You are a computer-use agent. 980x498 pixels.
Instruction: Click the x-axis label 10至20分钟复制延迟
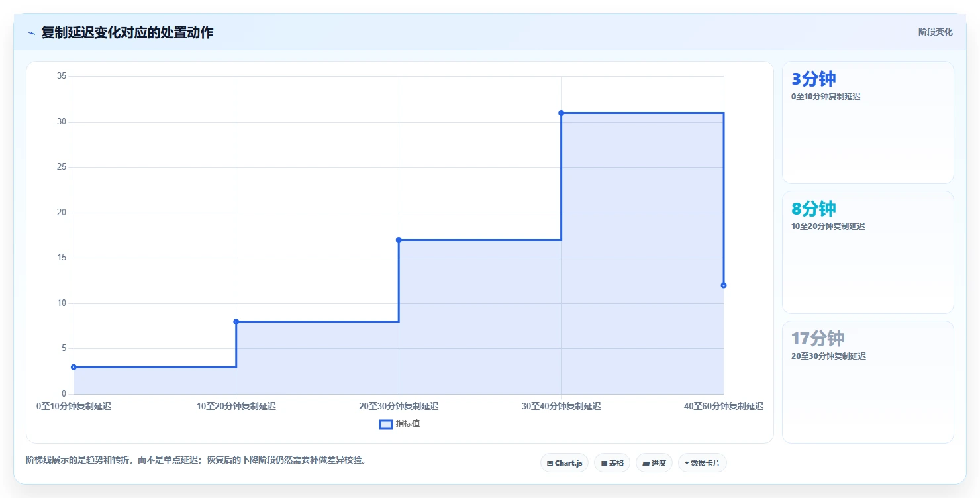pyautogui.click(x=236, y=407)
